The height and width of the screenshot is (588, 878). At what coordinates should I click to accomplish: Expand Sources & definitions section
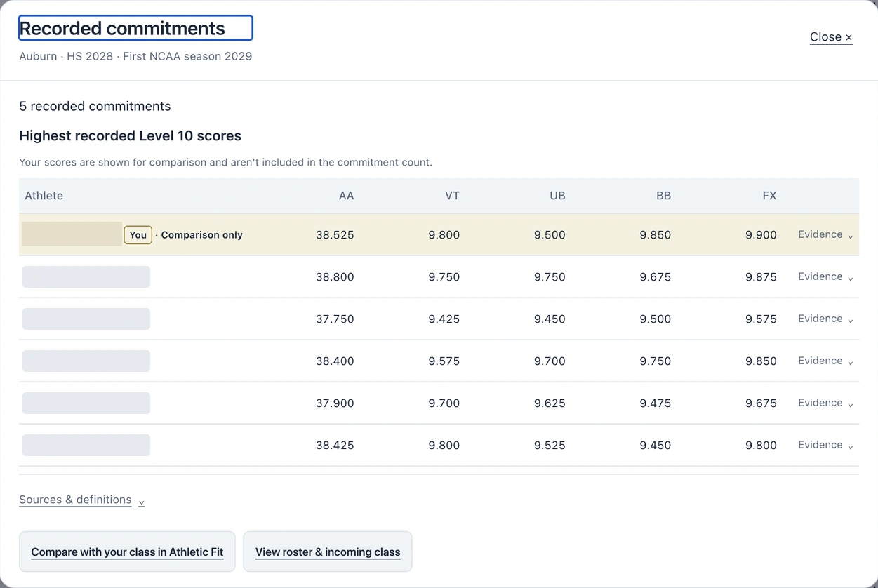pyautogui.click(x=82, y=500)
